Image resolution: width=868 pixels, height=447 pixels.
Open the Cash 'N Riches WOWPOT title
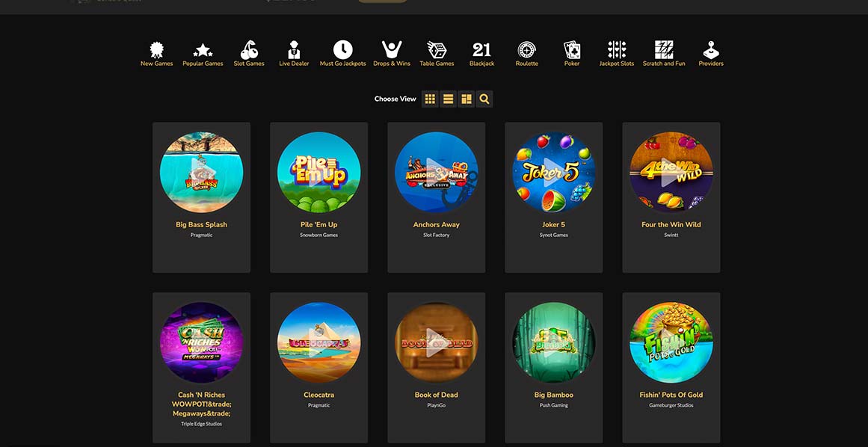[202, 404]
